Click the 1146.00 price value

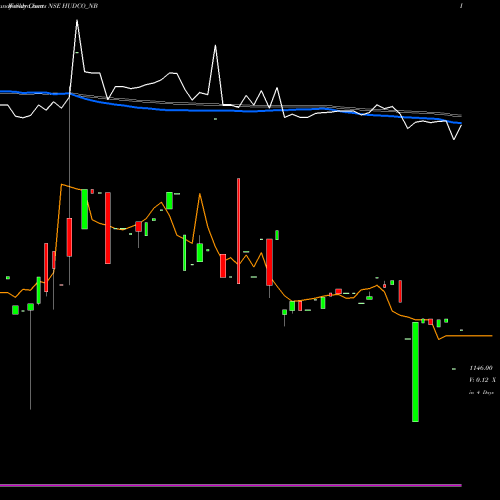pyautogui.click(x=481, y=368)
